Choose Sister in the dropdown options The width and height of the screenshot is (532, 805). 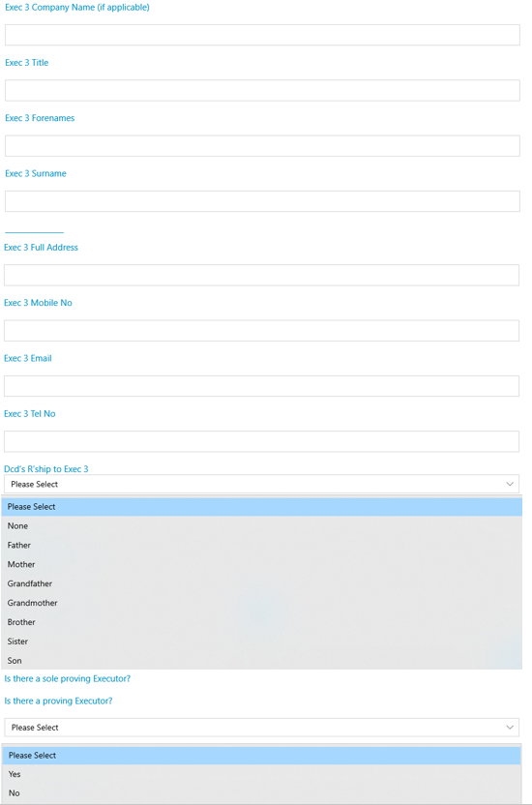(261, 641)
